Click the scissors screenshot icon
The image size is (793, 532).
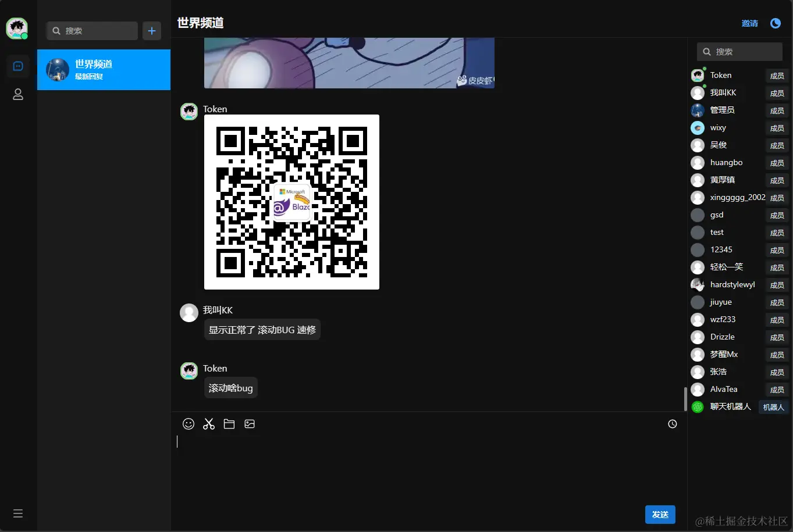tap(209, 424)
